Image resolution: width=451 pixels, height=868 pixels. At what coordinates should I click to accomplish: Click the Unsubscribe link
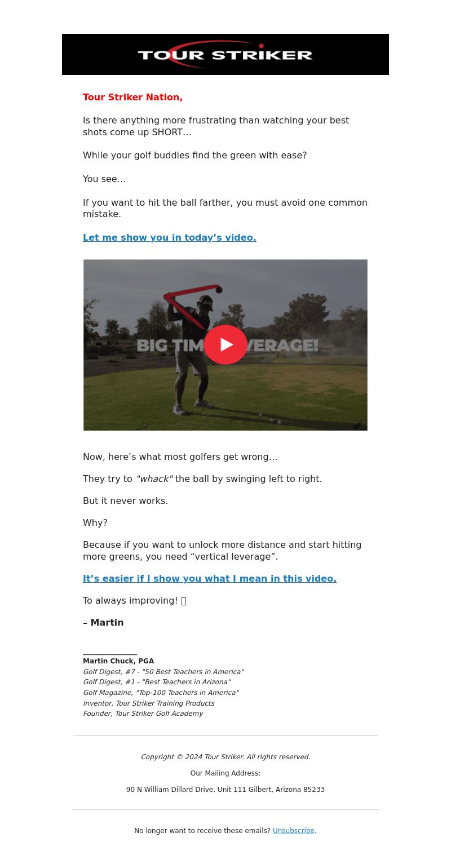coord(294,831)
